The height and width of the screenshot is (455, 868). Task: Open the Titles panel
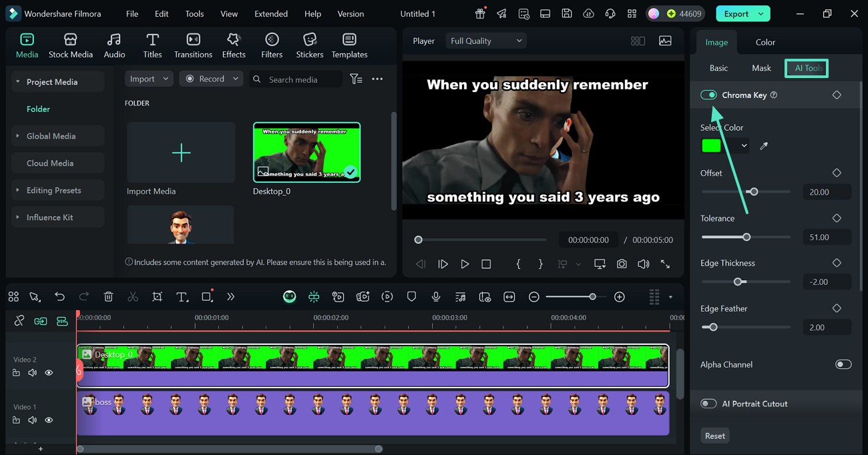(x=152, y=45)
